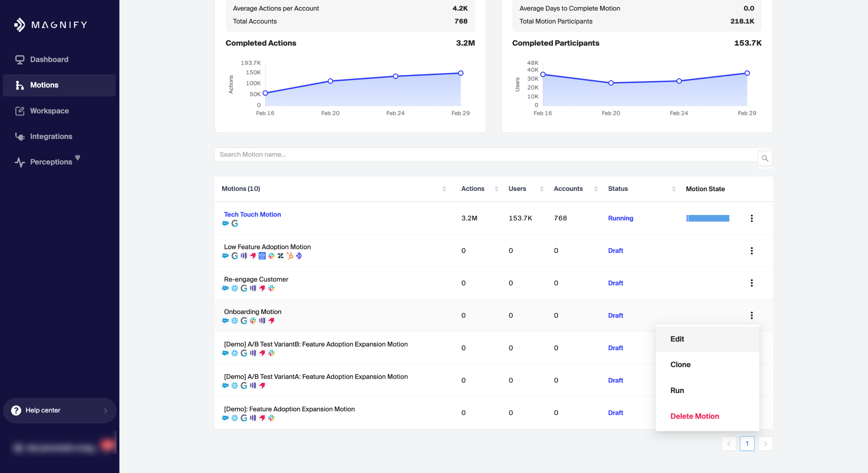Viewport: 868px width, 473px height.
Task: Focus the Search Motion name field
Action: 485,155
